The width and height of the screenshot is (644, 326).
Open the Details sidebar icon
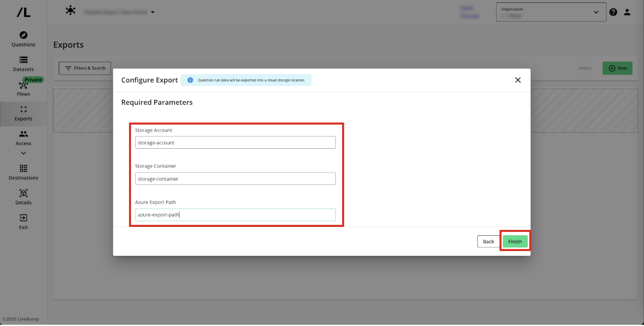pos(23,193)
